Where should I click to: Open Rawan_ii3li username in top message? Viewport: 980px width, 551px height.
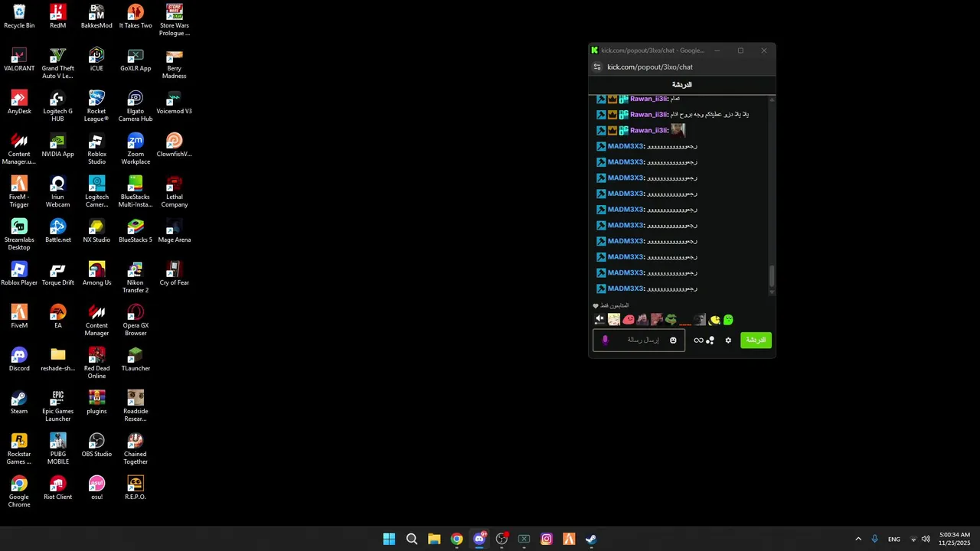tap(649, 99)
